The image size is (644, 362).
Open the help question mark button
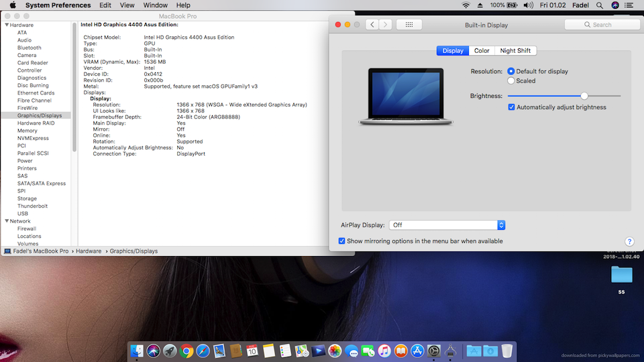tap(629, 241)
